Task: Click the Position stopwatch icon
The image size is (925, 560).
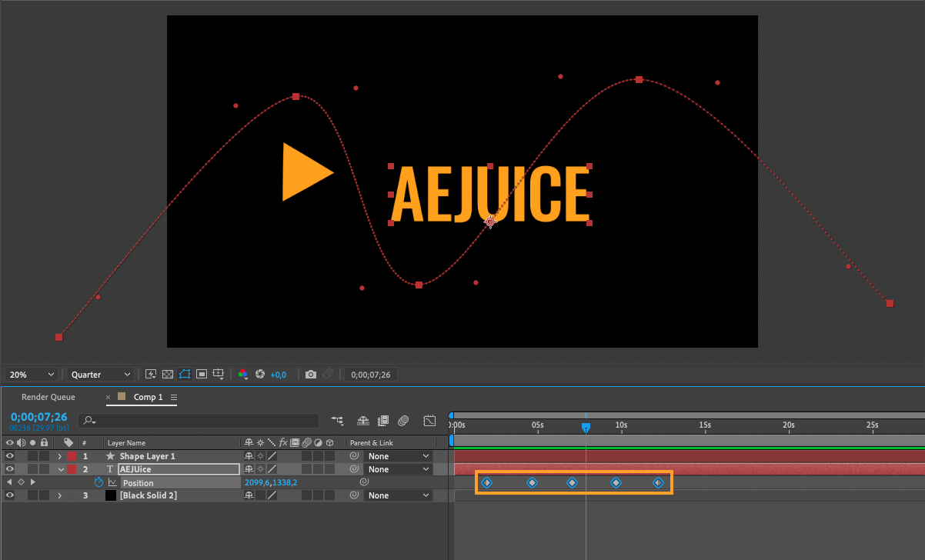Action: click(99, 483)
